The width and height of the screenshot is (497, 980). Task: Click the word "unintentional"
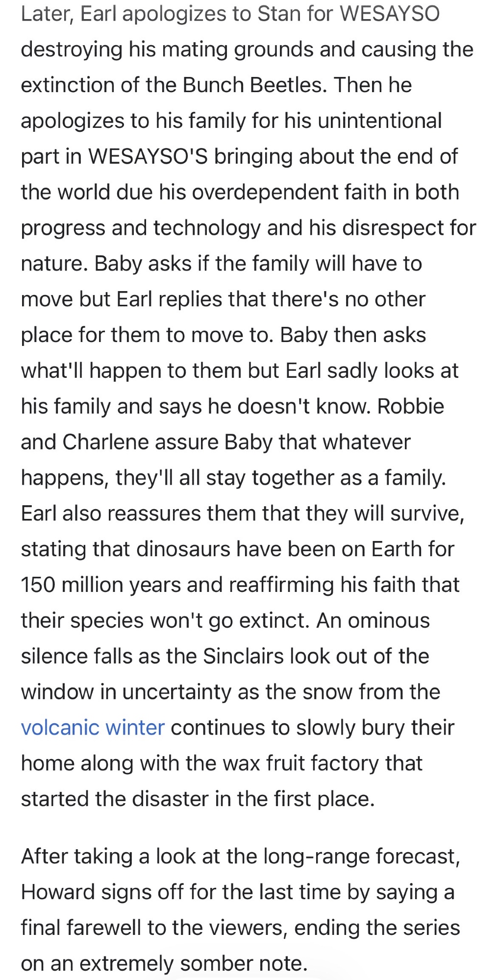[380, 121]
